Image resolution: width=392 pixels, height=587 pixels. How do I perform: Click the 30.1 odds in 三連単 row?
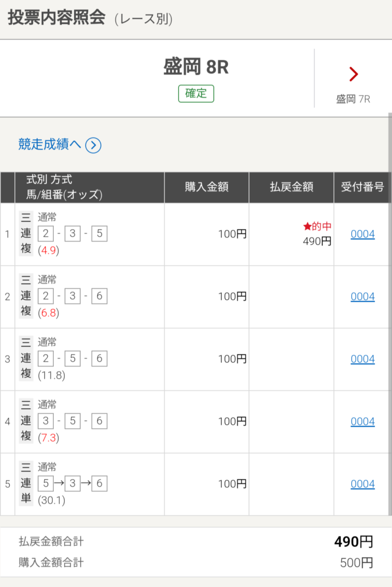[x=52, y=500]
